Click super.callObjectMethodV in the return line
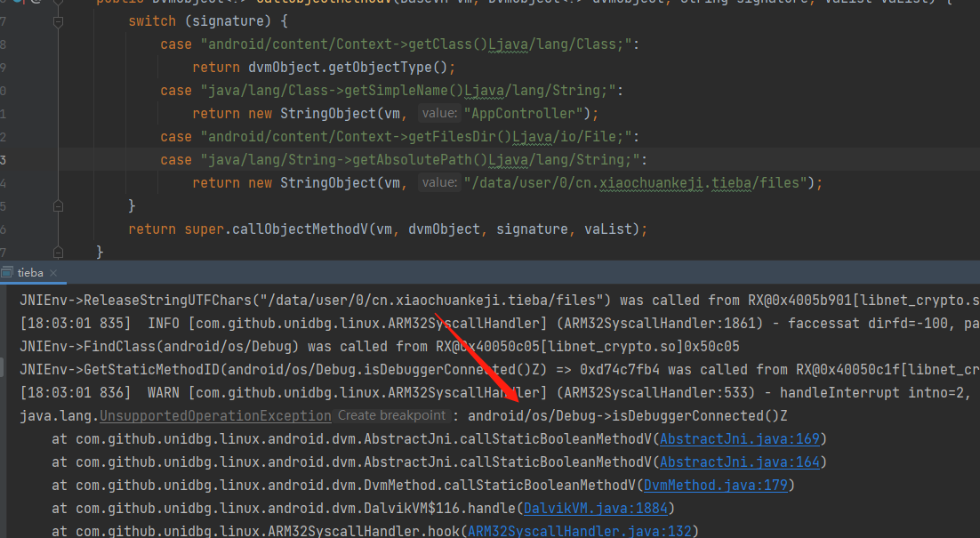 (276, 229)
